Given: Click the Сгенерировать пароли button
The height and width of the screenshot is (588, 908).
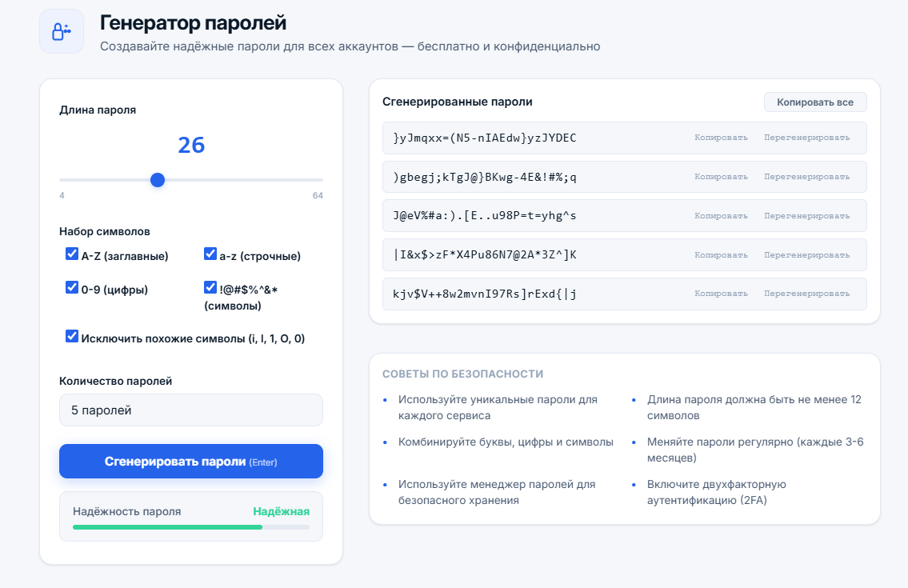Looking at the screenshot, I should 191,461.
